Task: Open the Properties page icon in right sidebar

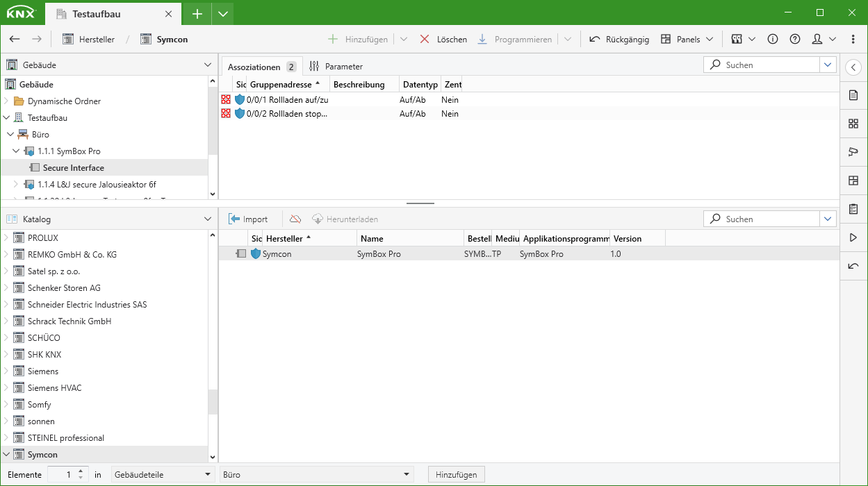Action: coord(853,95)
